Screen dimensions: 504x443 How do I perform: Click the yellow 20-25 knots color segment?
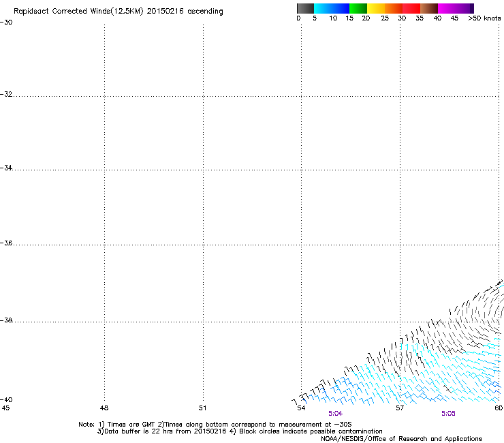[376, 8]
